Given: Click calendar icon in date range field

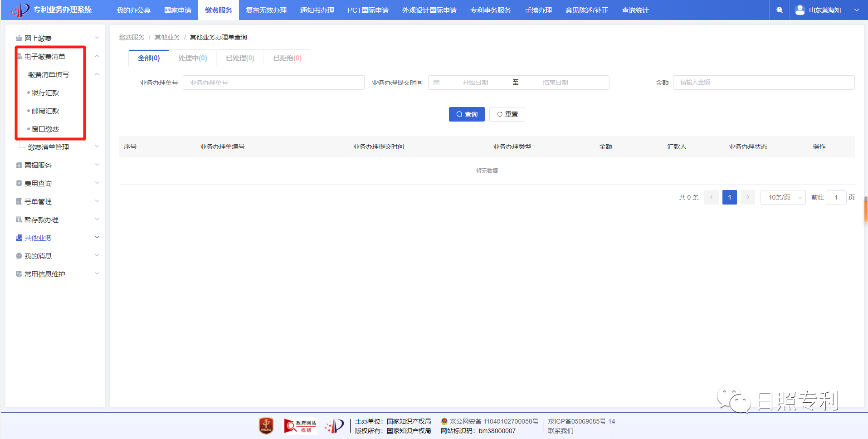Looking at the screenshot, I should coord(436,83).
